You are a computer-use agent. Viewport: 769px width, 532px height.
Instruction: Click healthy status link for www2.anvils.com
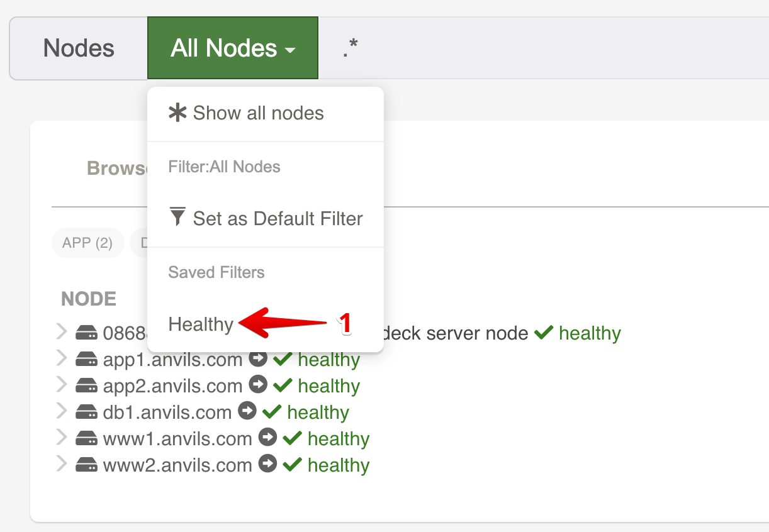click(x=339, y=465)
